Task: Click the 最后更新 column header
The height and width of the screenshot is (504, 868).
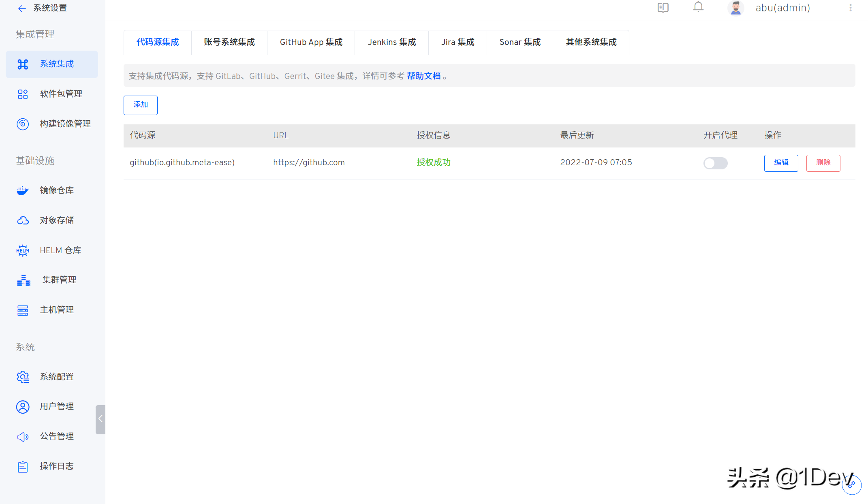Action: [x=577, y=136]
